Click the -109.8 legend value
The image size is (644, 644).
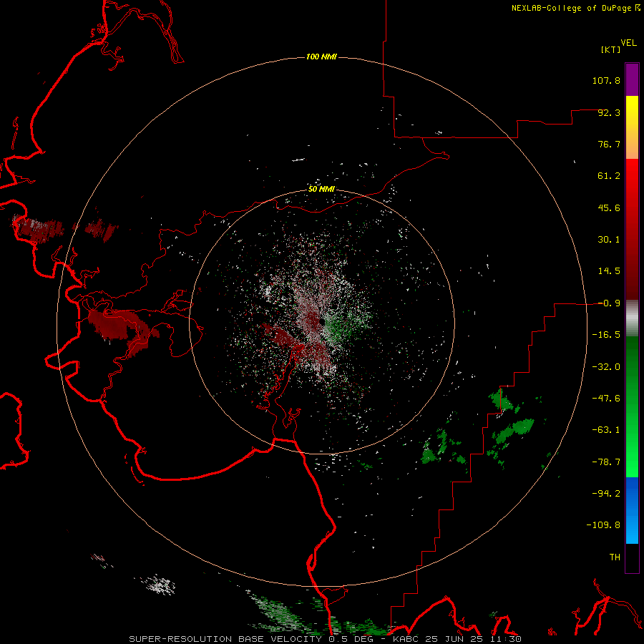click(603, 525)
